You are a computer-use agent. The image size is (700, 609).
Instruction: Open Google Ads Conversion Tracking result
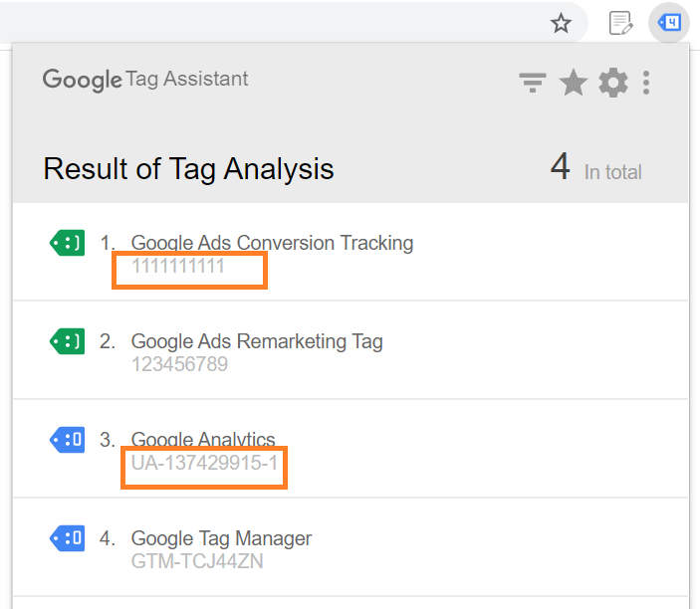pyautogui.click(x=272, y=243)
